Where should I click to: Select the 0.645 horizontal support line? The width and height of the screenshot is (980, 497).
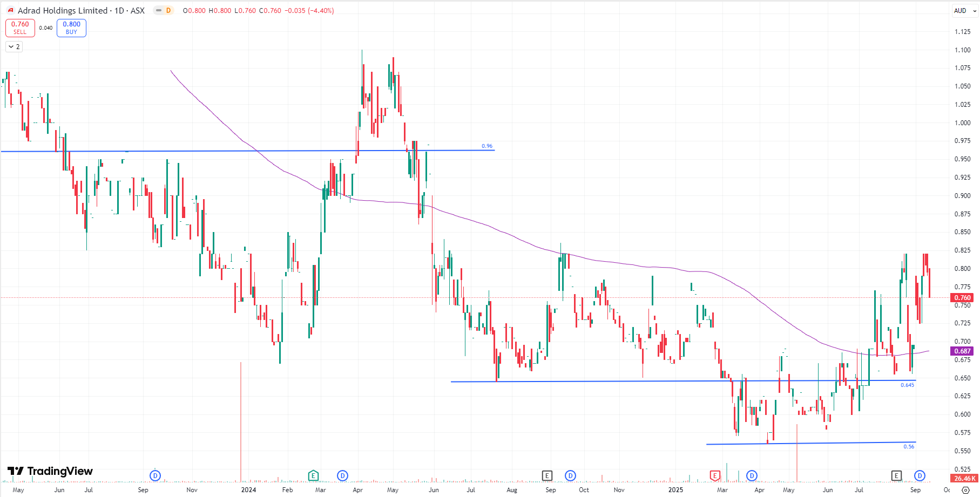[594, 381]
